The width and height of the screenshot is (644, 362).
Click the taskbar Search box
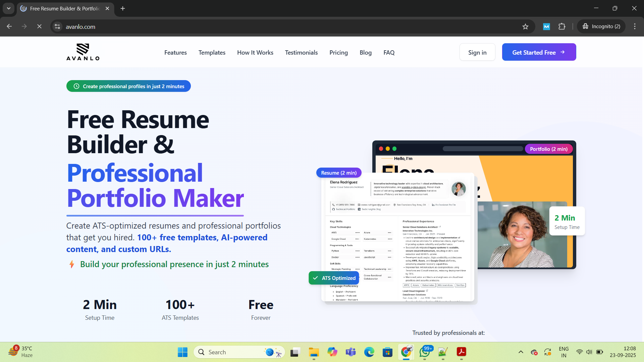tap(239, 352)
